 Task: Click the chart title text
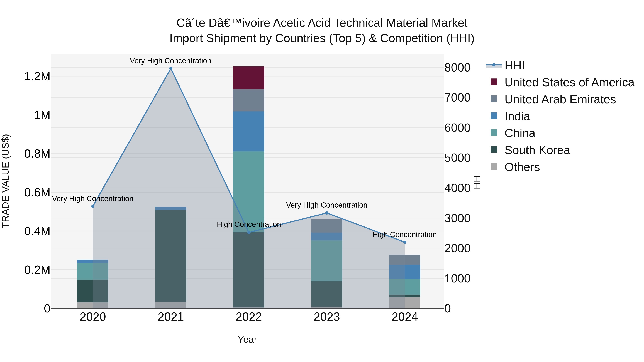(322, 30)
